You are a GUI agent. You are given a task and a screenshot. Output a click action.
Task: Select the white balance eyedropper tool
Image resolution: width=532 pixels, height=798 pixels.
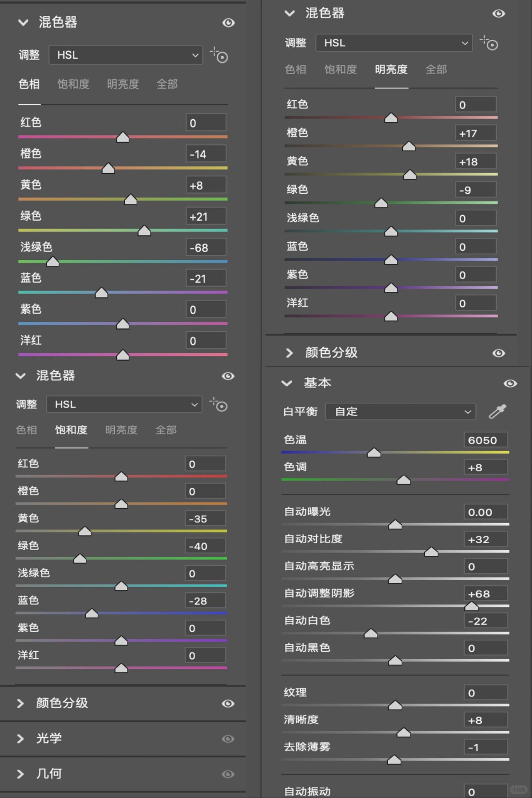(498, 411)
